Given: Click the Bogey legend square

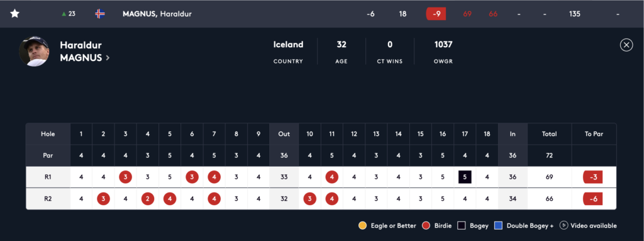Looking at the screenshot, I should tap(462, 225).
